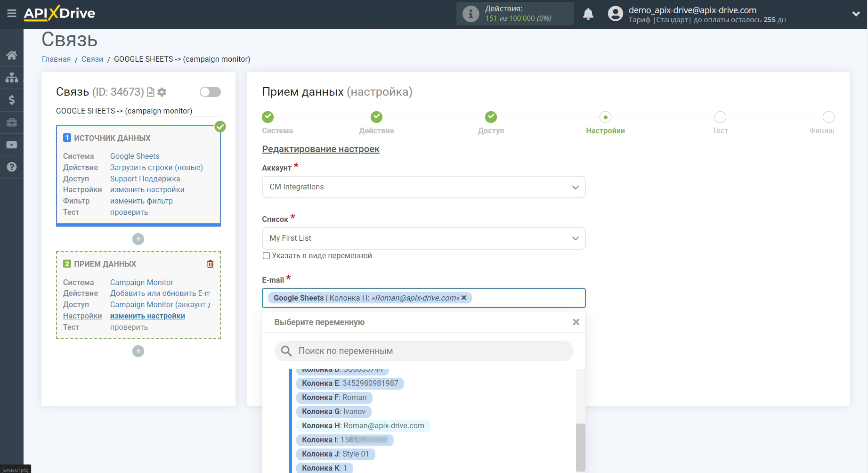
Task: Open the help question mark icon
Action: pyautogui.click(x=12, y=167)
